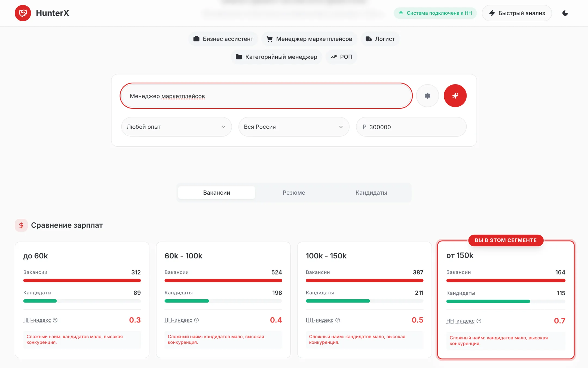
Task: Open the Вся Россия region dropdown
Action: click(294, 127)
